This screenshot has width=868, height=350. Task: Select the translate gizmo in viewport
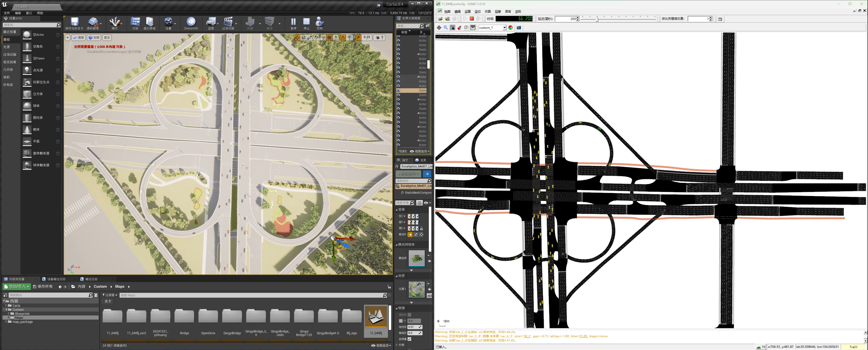click(297, 37)
